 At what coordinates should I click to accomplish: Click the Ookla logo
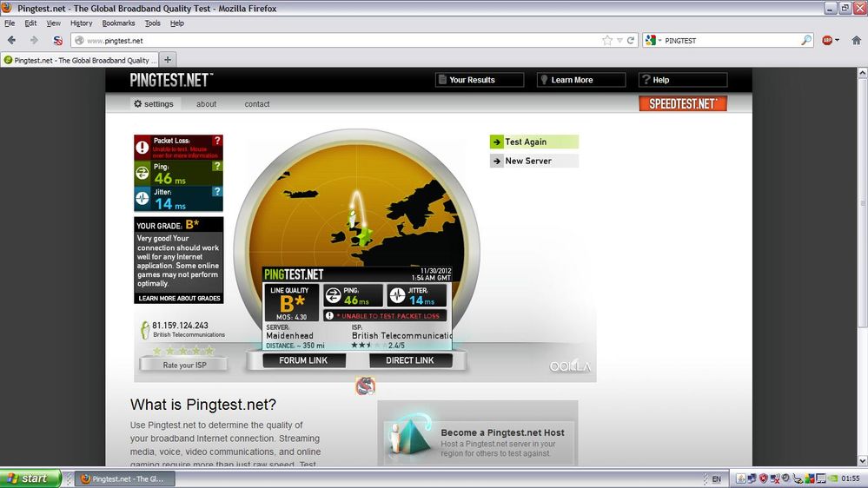tap(570, 366)
